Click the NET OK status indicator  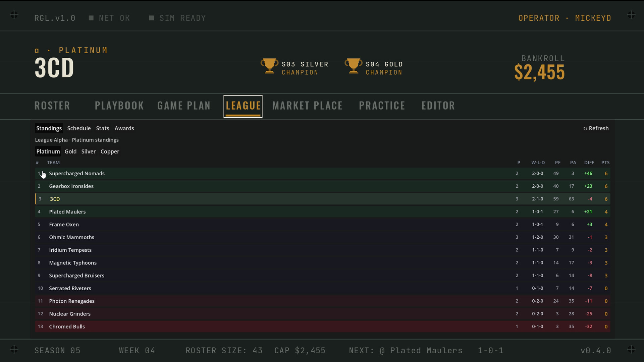tap(109, 18)
